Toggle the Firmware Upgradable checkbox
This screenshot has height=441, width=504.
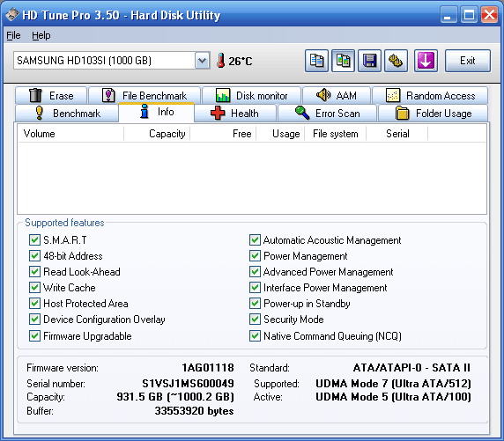coord(34,336)
